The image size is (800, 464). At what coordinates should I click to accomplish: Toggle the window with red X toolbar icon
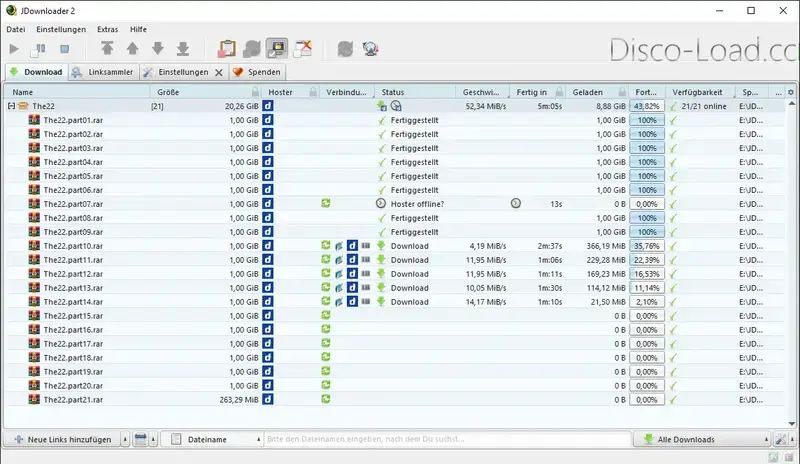click(303, 49)
